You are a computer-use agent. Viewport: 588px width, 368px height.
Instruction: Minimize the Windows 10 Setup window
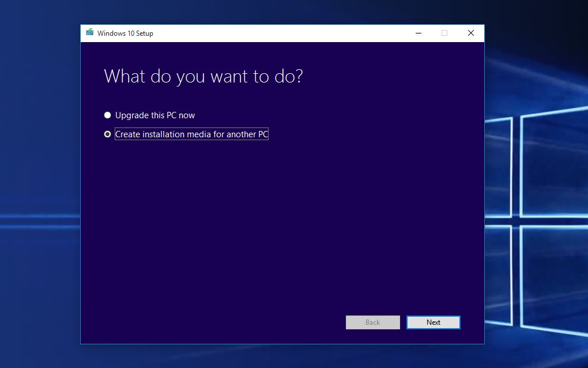coord(417,33)
